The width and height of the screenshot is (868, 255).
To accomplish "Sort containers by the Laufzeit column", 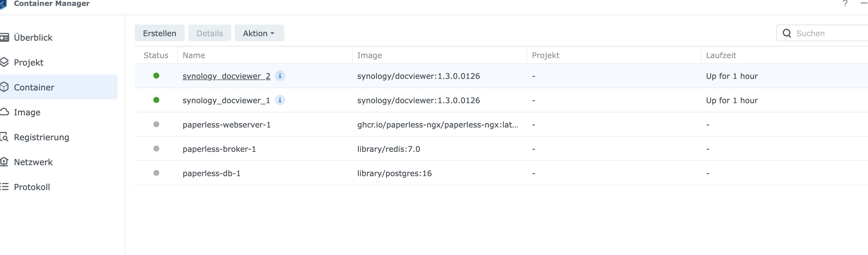I will click(x=721, y=55).
